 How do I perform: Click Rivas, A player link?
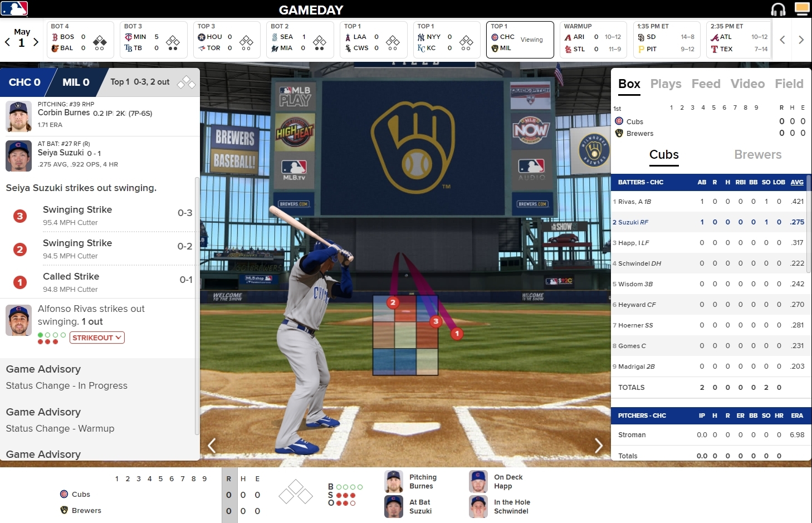click(634, 202)
